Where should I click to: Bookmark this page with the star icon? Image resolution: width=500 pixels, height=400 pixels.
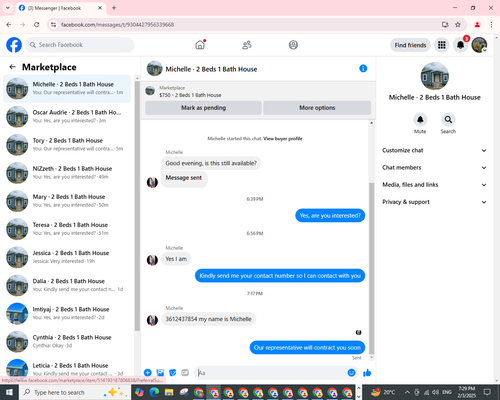[x=458, y=24]
